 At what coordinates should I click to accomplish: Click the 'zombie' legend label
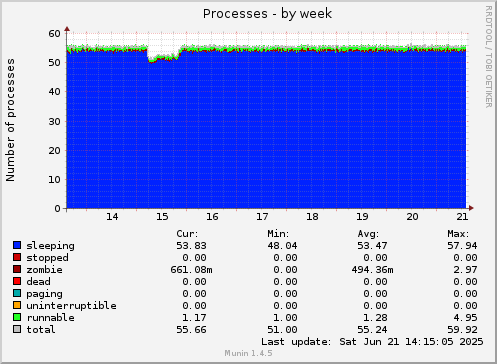tap(44, 270)
